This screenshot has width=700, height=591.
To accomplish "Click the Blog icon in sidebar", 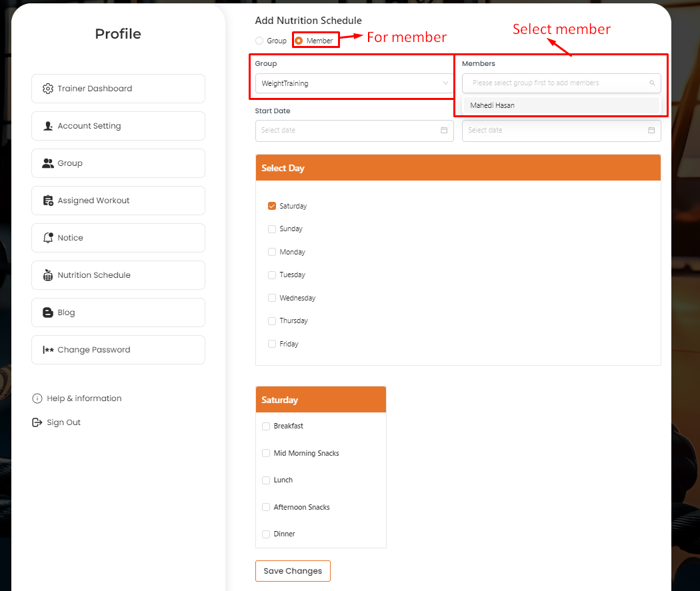I will point(47,312).
